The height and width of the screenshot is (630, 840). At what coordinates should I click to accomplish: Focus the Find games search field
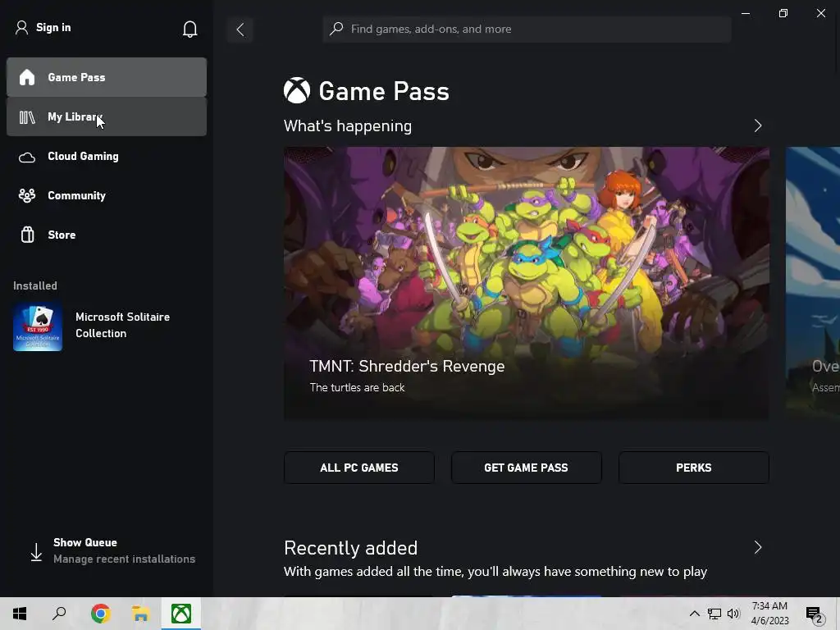527,29
